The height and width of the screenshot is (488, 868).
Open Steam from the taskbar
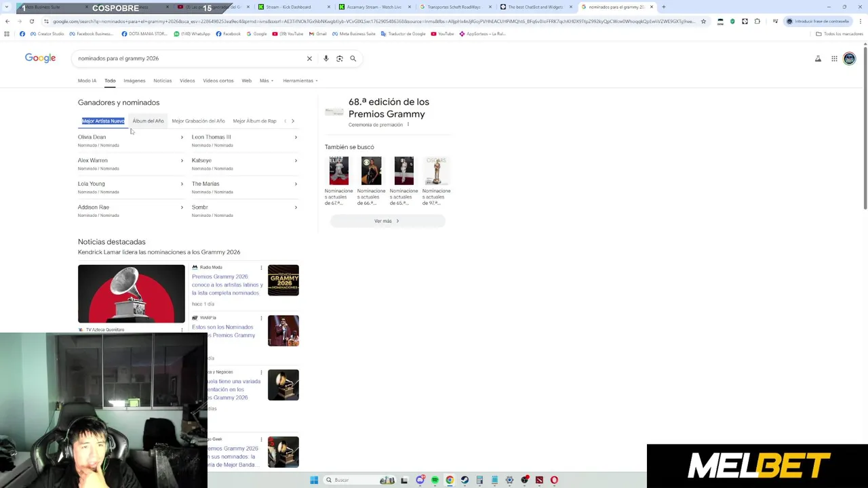[465, 480]
